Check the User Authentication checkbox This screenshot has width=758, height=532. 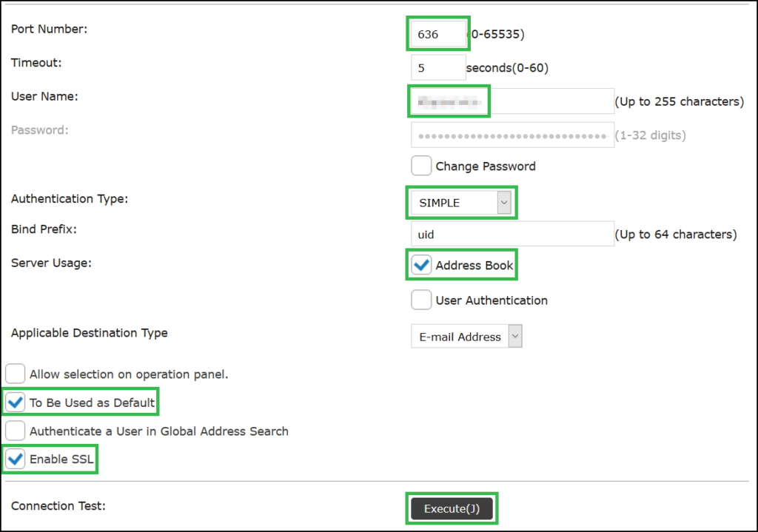click(420, 300)
